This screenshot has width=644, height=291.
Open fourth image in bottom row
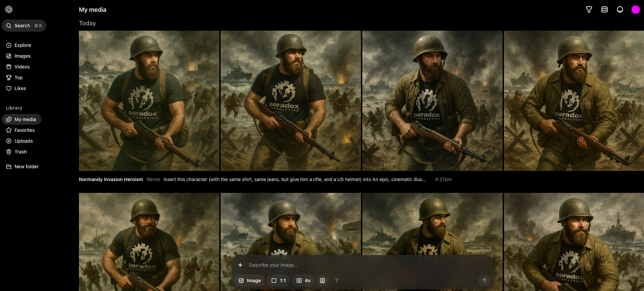(574, 242)
